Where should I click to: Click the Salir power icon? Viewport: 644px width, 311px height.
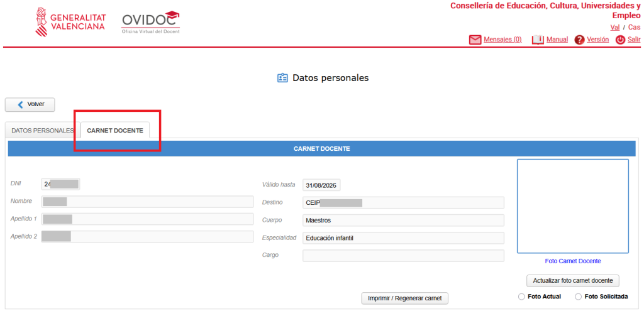pos(620,40)
